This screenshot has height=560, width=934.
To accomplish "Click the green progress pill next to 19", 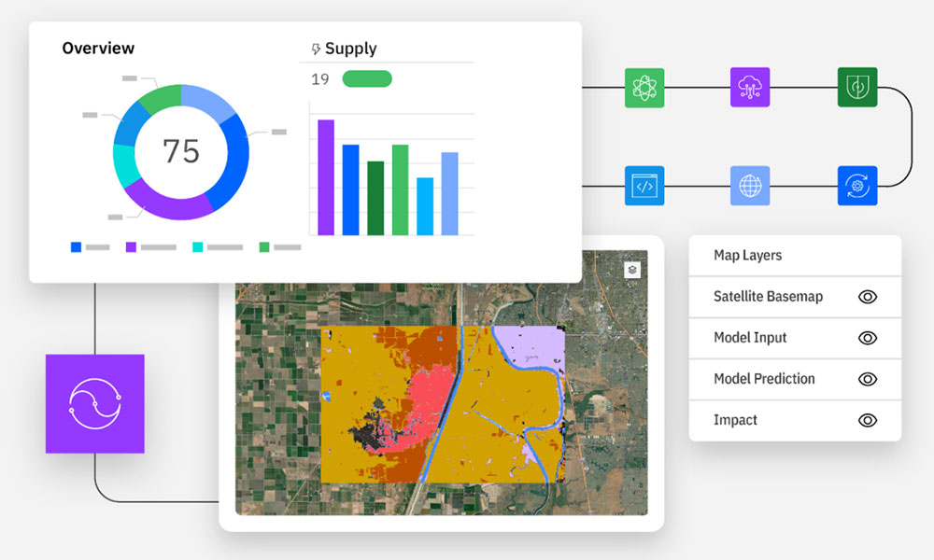I will click(366, 78).
